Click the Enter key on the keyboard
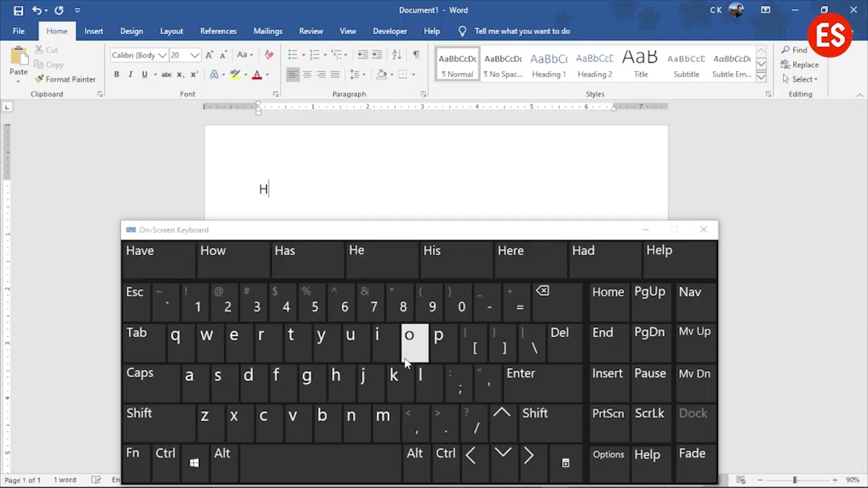 (x=542, y=382)
